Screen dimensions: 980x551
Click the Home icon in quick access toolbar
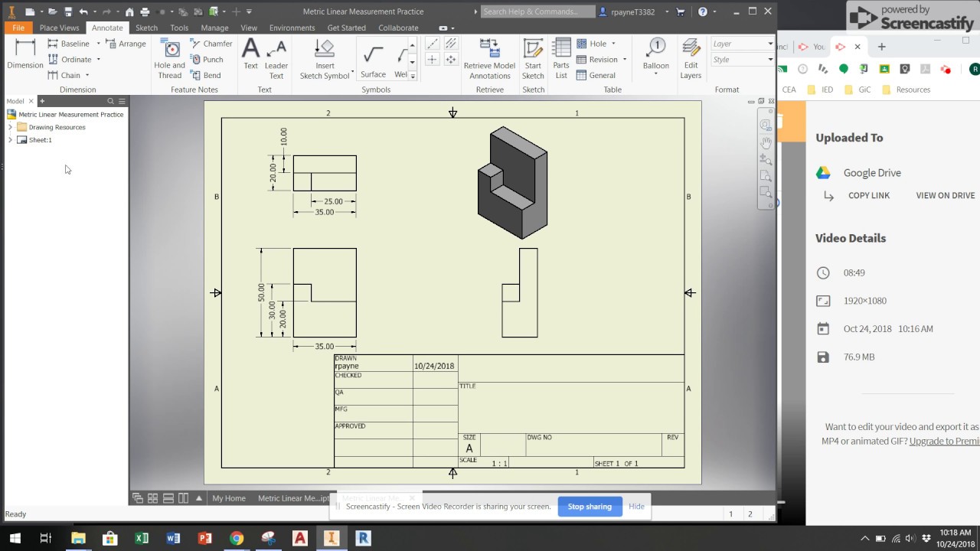point(129,11)
